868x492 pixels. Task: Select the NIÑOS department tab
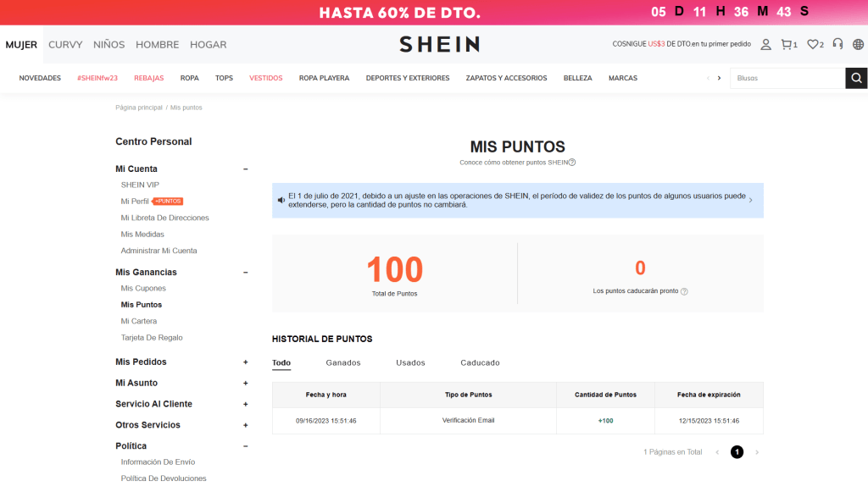109,45
